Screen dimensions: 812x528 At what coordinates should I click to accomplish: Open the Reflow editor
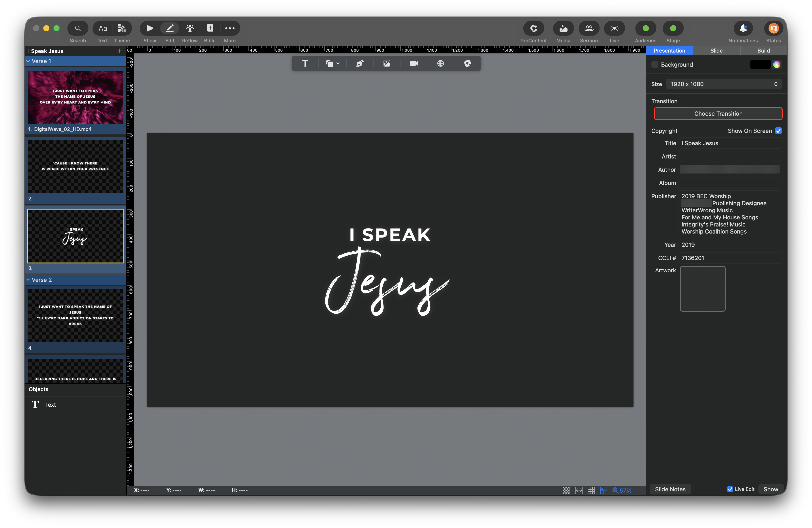pos(190,28)
